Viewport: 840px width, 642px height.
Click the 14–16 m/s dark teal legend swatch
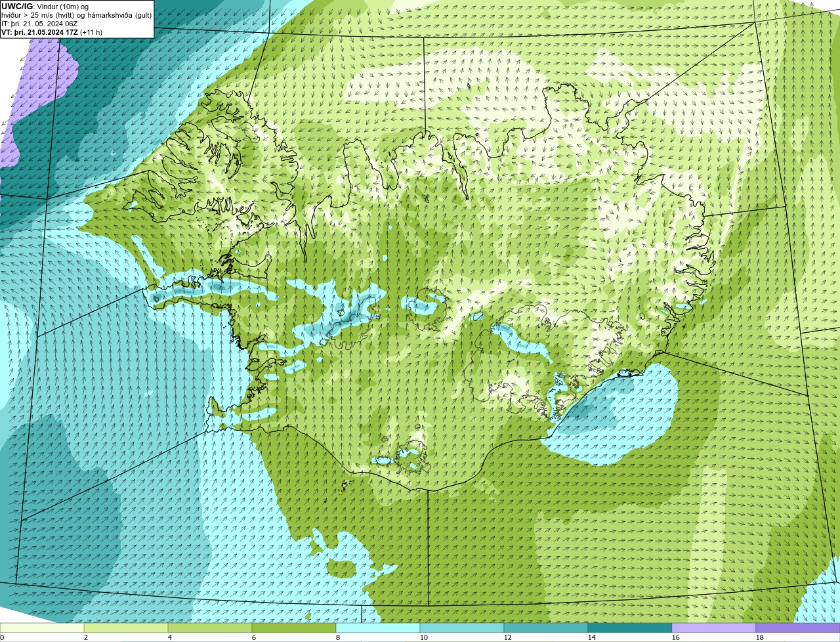point(630,628)
